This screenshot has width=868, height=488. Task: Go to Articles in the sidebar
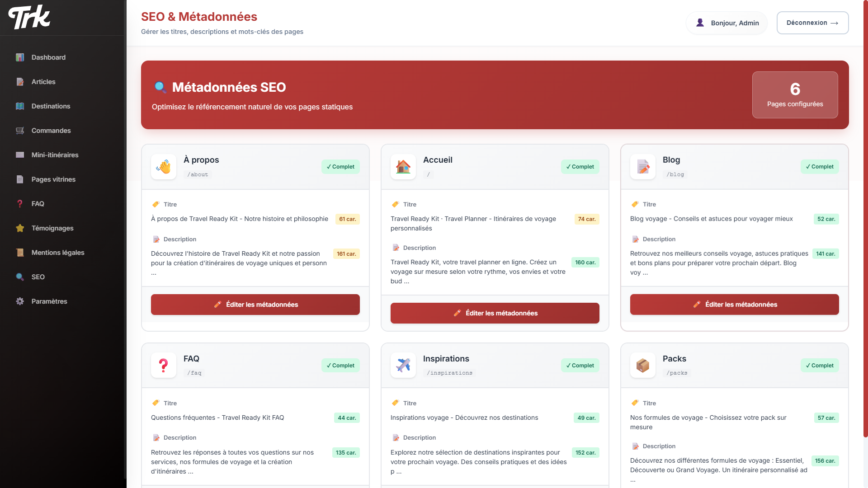click(x=63, y=82)
